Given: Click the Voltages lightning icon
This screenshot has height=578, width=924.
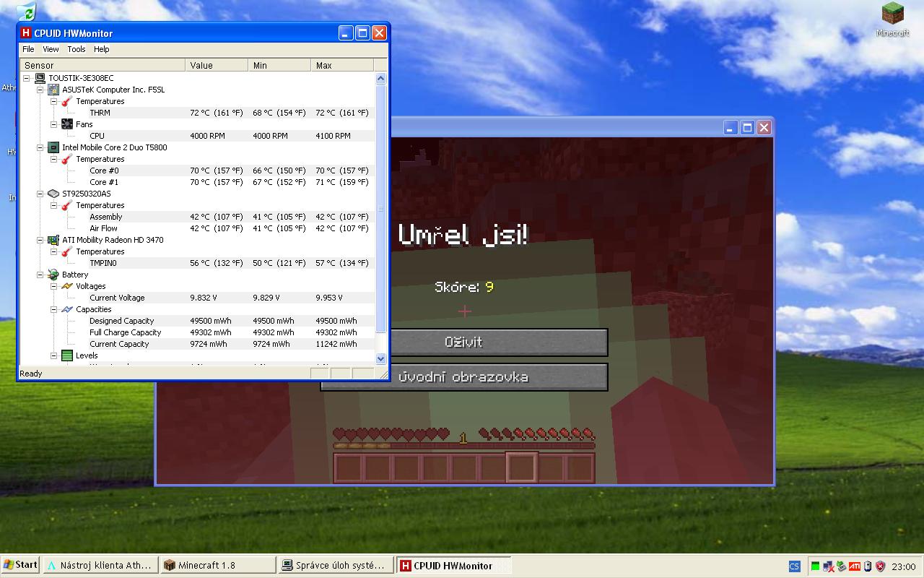Looking at the screenshot, I should click(x=67, y=286).
